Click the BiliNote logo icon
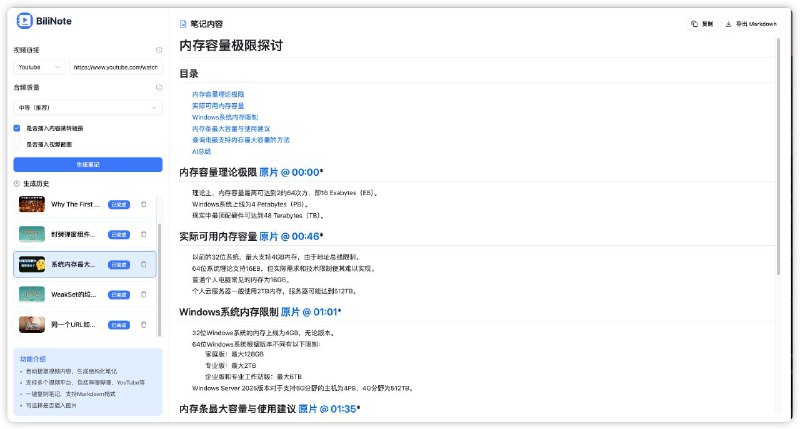800x429 pixels. (24, 21)
